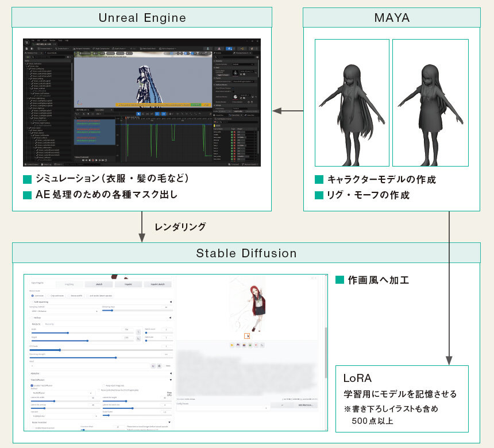This screenshot has height=448, width=494.
Task: Open the Sampling method dropdown
Action: 64,311
